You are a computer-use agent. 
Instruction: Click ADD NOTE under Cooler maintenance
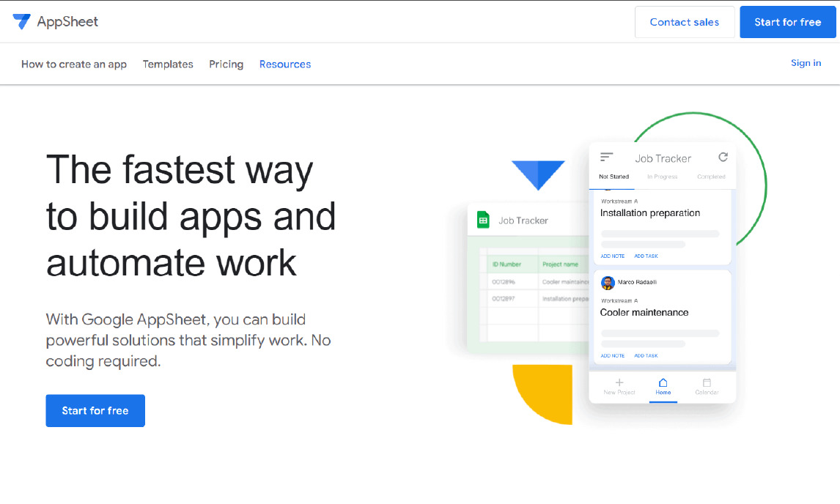click(x=612, y=355)
